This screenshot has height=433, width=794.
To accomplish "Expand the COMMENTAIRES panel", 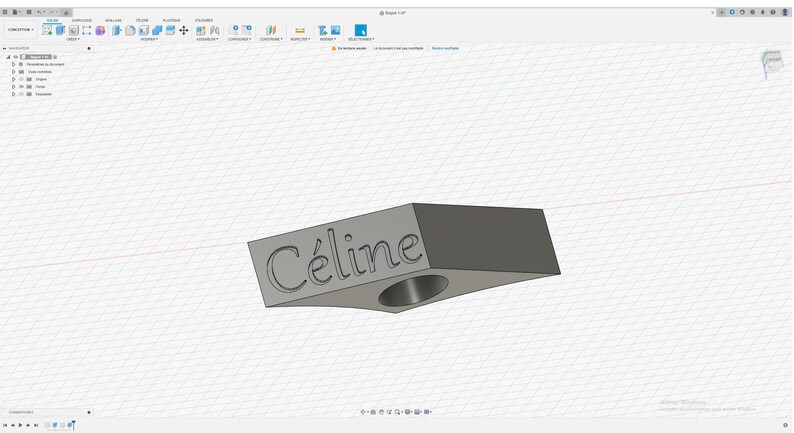I will (89, 412).
